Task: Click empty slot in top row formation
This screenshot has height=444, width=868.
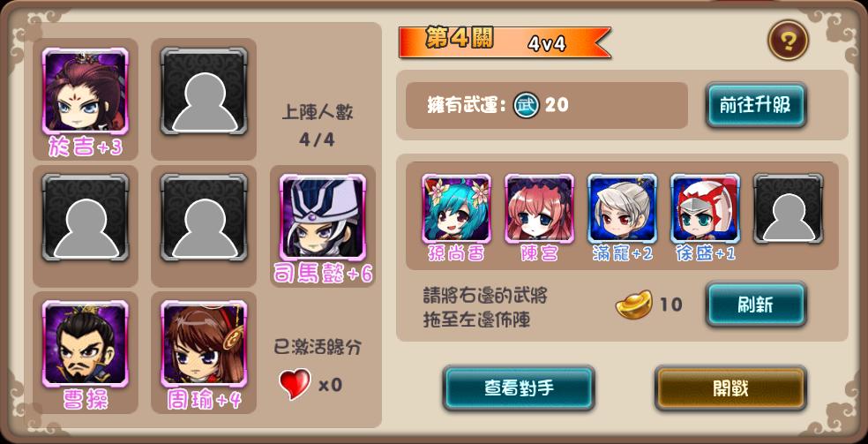Action: click(204, 91)
